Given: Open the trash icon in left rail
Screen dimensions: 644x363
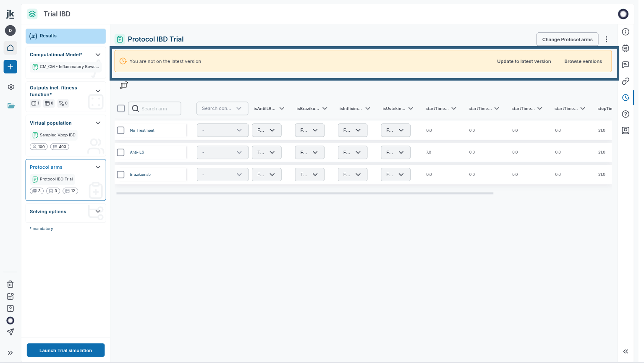Looking at the screenshot, I should (10, 284).
